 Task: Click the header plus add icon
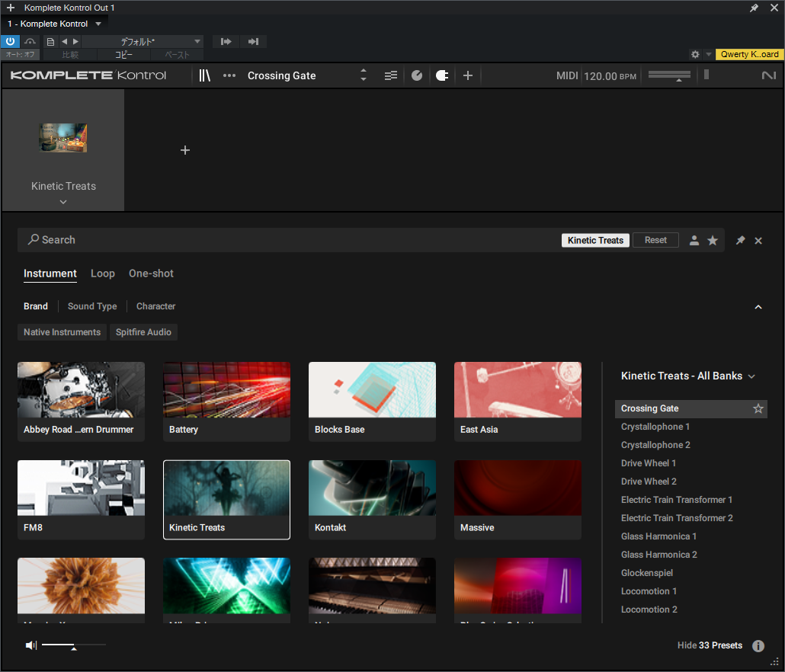(468, 75)
